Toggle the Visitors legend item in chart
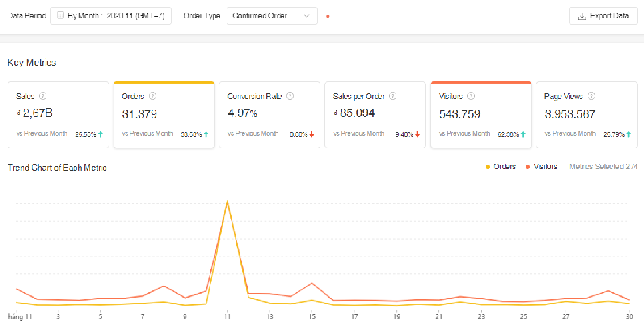 (541, 167)
